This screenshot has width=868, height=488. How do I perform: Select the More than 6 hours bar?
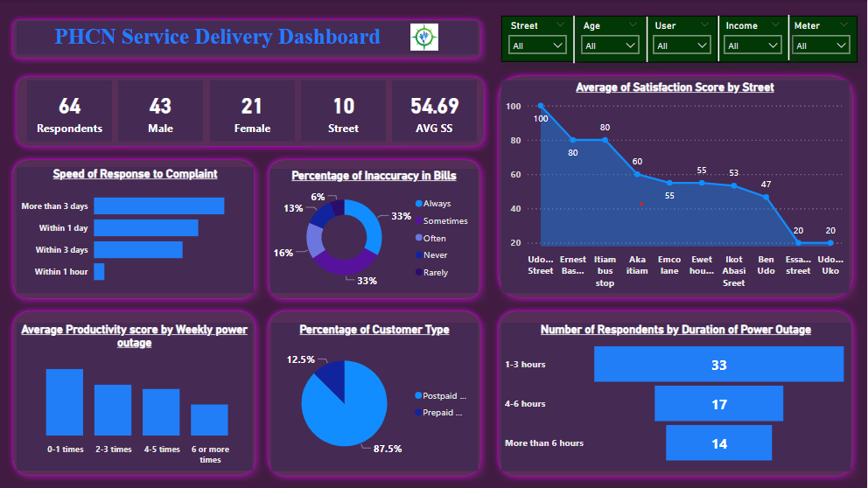[x=718, y=443]
